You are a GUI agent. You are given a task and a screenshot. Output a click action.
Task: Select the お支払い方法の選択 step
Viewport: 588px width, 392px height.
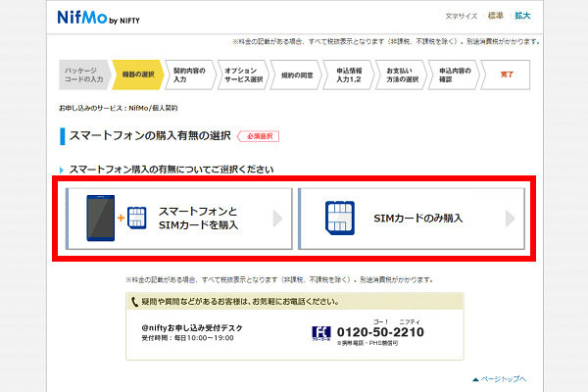[401, 74]
